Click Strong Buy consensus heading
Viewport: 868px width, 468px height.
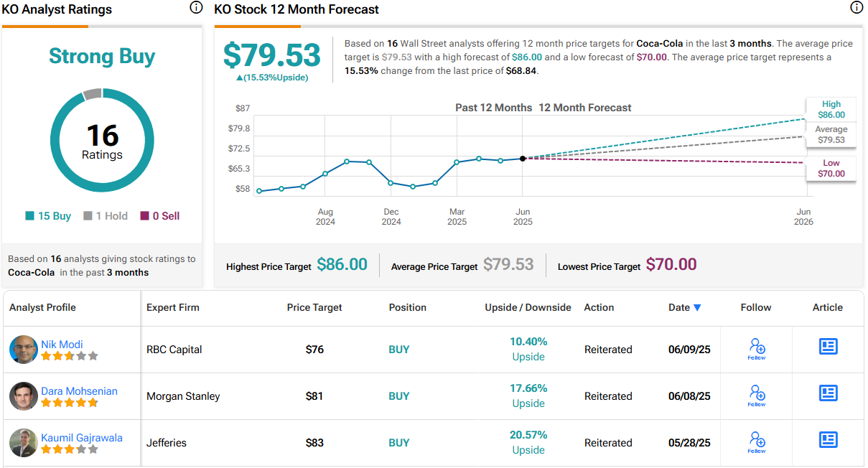(102, 57)
